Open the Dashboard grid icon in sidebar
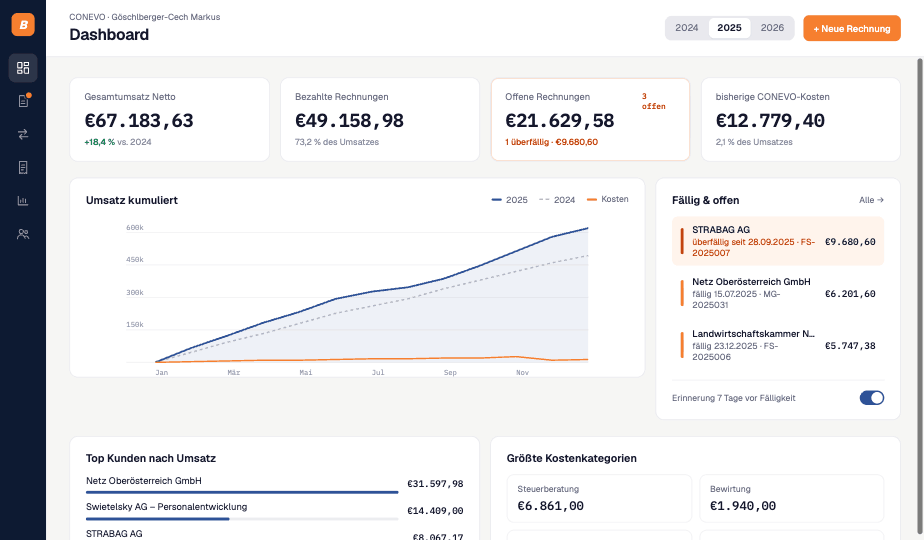Image resolution: width=924 pixels, height=540 pixels. tap(23, 68)
